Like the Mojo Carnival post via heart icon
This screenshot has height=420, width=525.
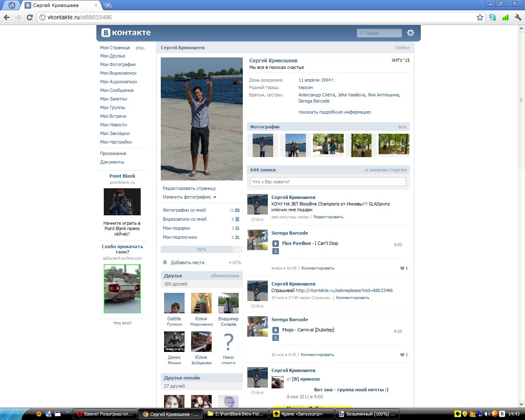click(402, 355)
